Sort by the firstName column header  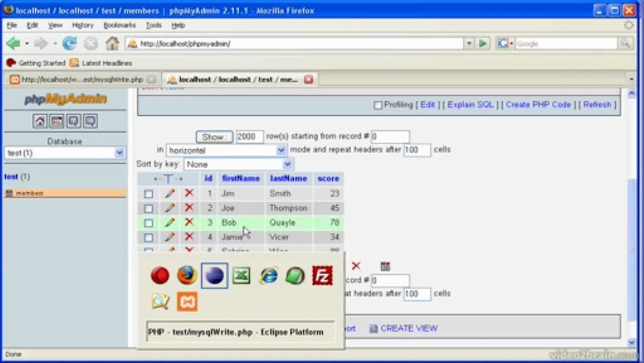click(241, 178)
